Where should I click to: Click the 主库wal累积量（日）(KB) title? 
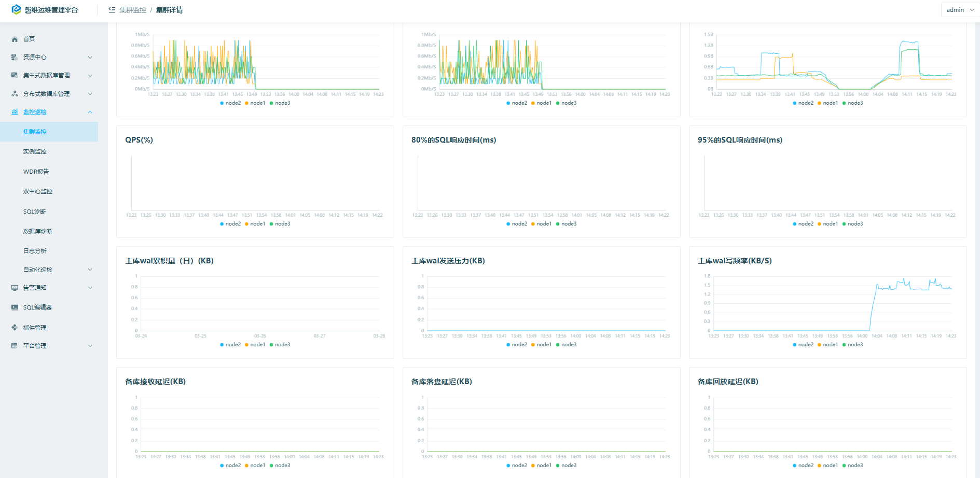169,261
